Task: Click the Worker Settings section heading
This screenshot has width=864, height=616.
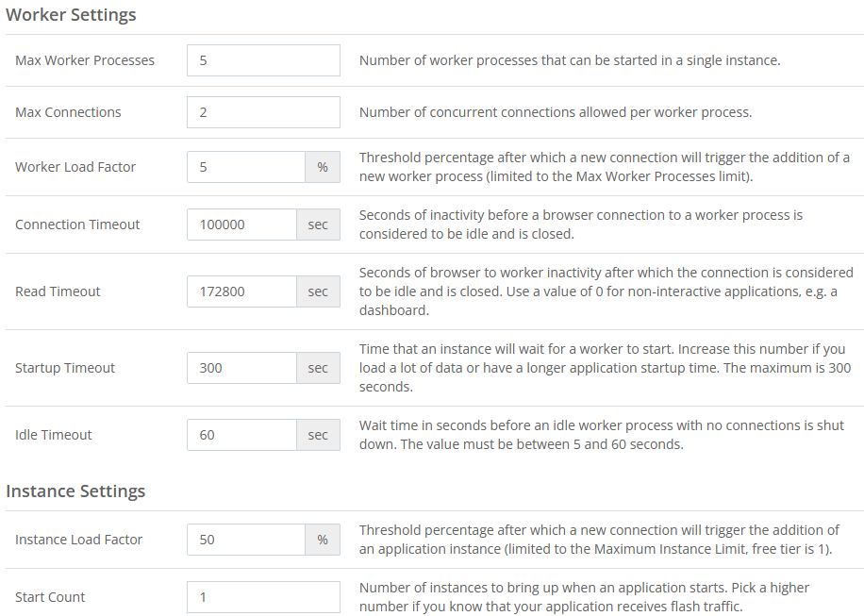Action: [71, 15]
